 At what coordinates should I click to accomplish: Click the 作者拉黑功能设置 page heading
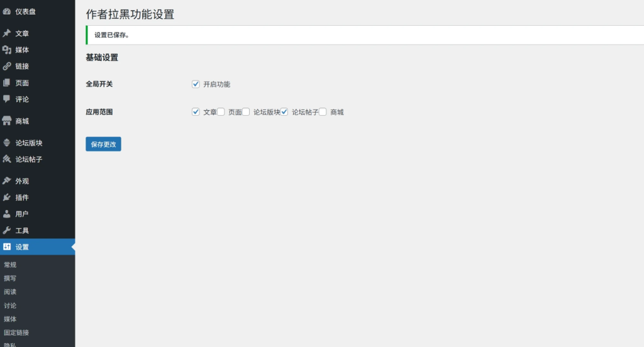pos(130,14)
